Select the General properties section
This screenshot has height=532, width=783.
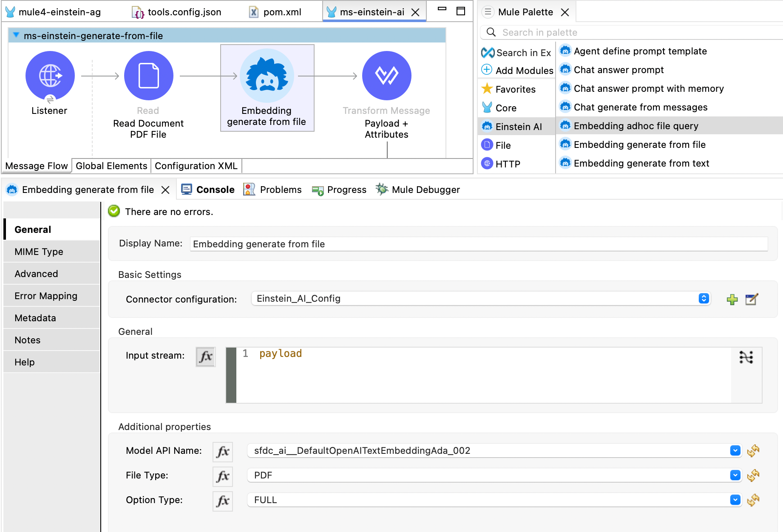[52, 229]
